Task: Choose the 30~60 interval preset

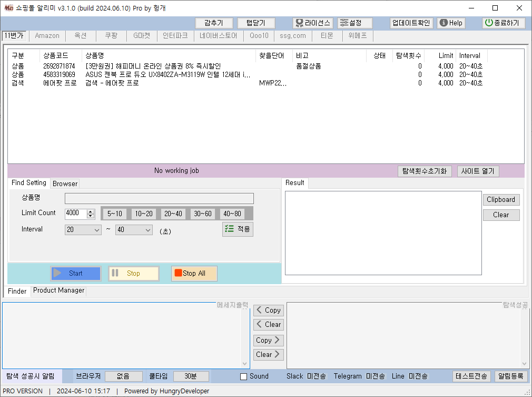Action: click(x=203, y=214)
